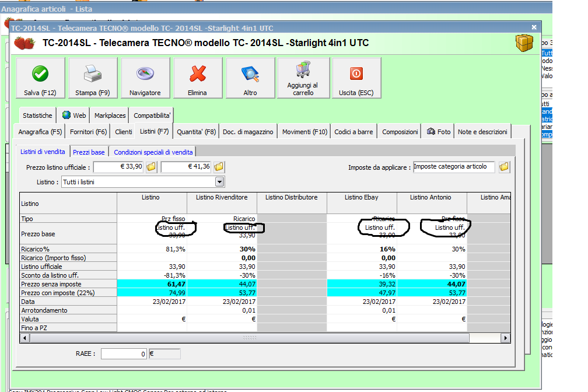This screenshot has height=392, width=588.
Task: Open the Markplaces tab
Action: click(x=110, y=116)
